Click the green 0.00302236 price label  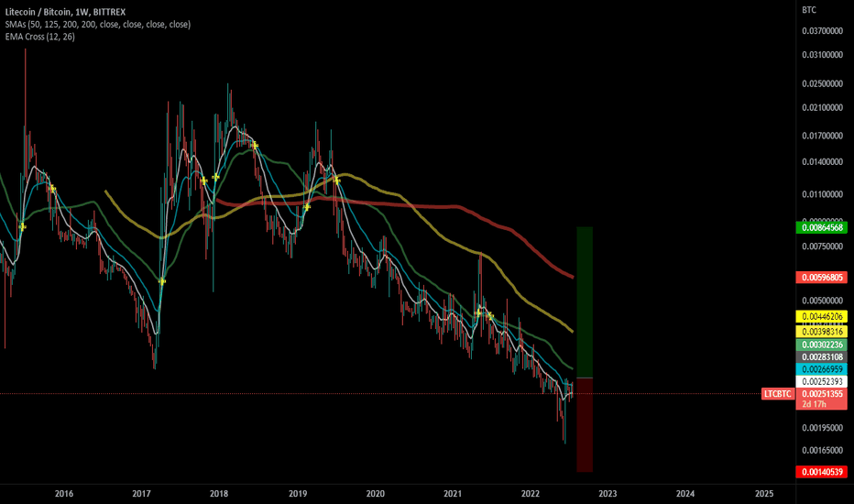click(x=821, y=345)
